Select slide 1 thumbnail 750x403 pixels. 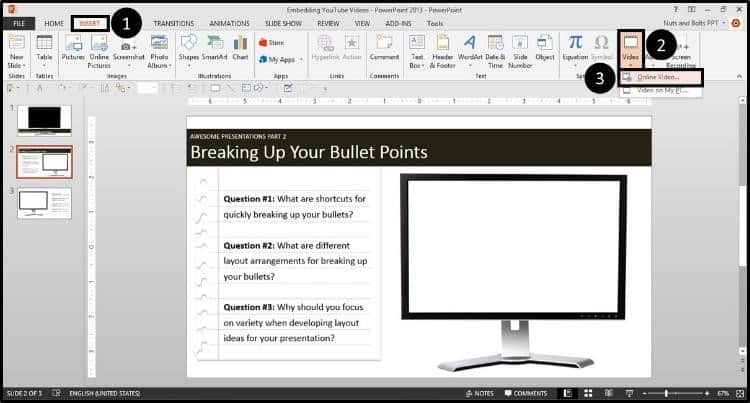44,121
